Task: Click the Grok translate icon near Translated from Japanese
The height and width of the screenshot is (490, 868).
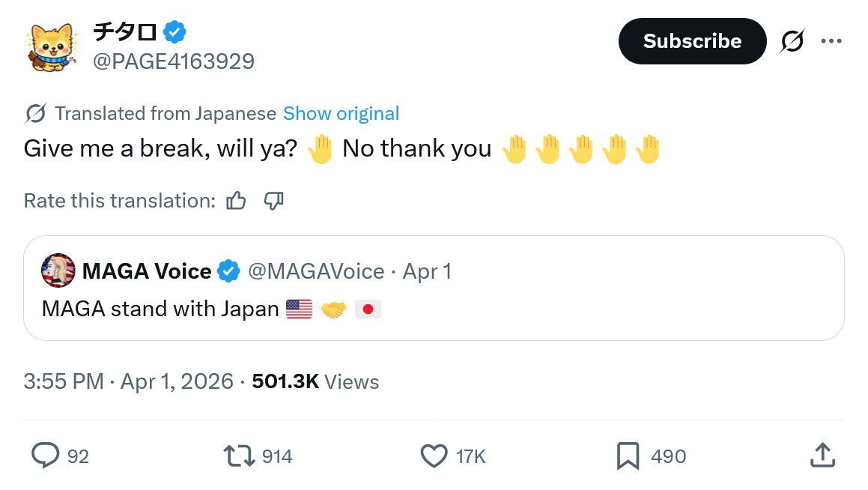Action: (x=36, y=113)
